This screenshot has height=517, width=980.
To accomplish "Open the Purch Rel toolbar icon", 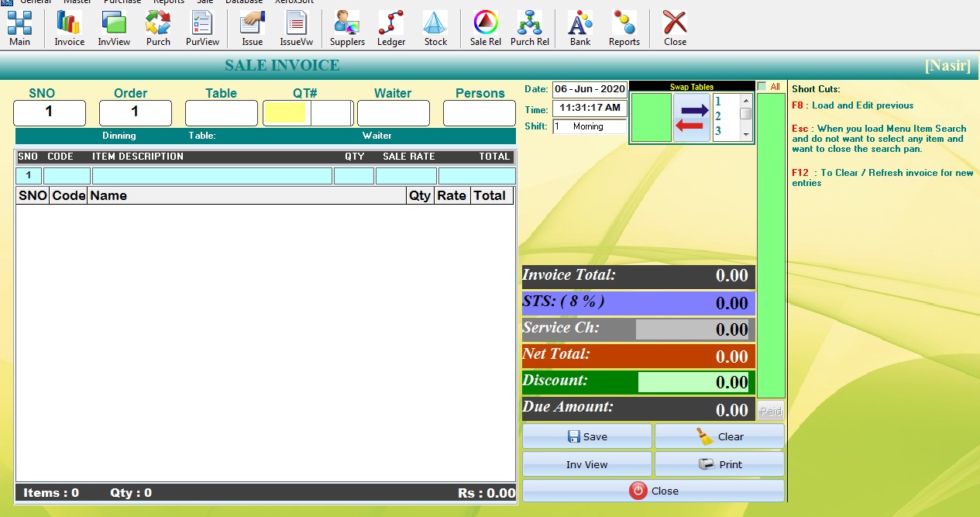I will point(530,29).
